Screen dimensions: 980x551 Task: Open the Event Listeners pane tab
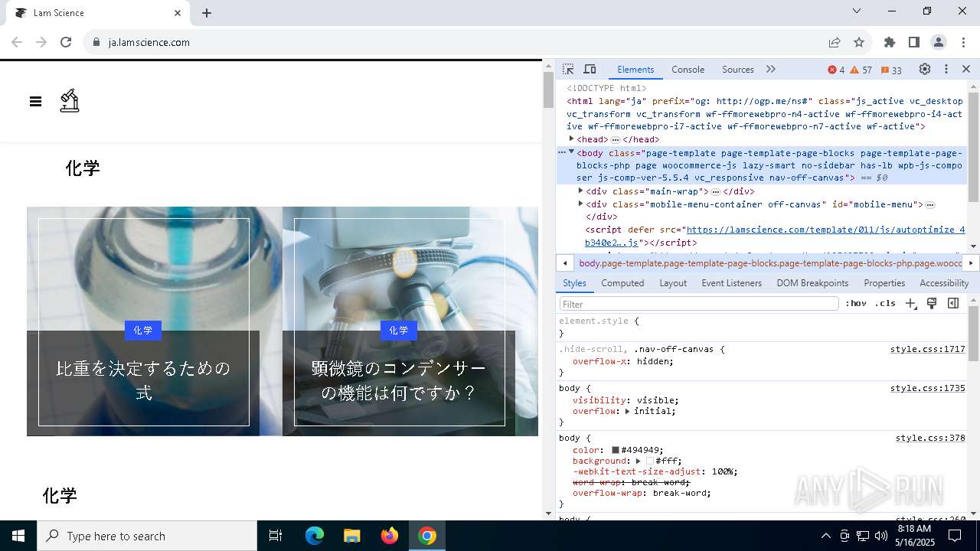731,283
